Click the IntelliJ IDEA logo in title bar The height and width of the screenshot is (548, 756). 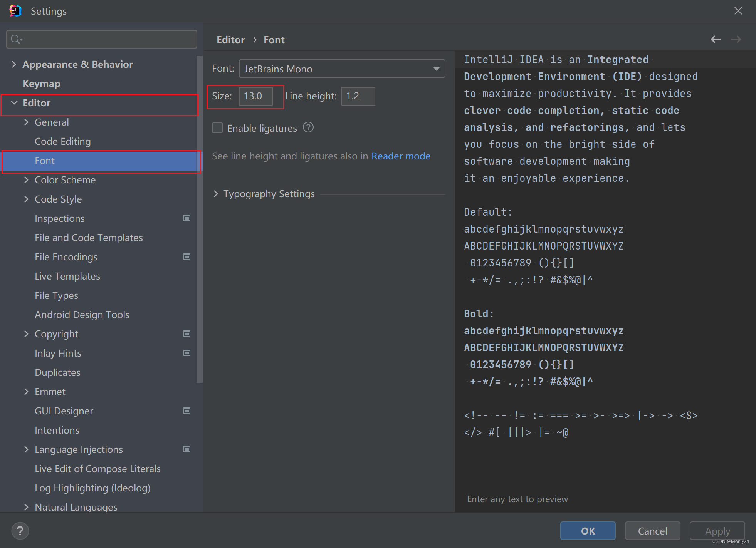tap(15, 11)
